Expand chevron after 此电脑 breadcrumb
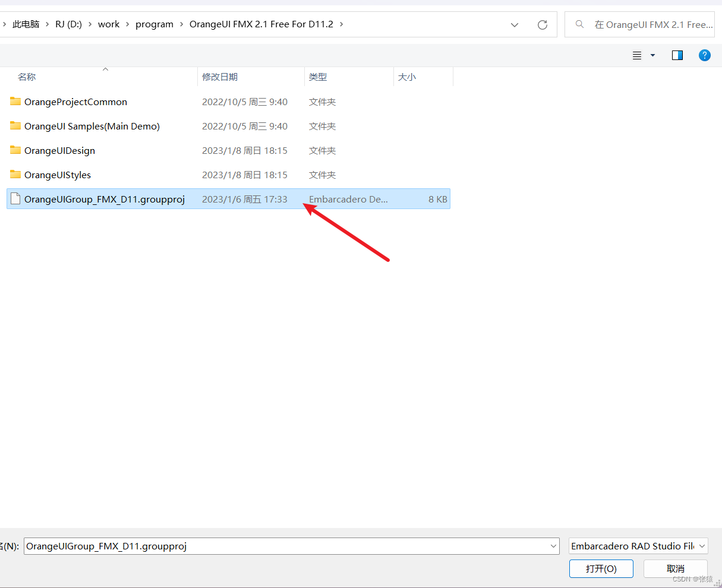Image resolution: width=722 pixels, height=588 pixels. pyautogui.click(x=48, y=24)
